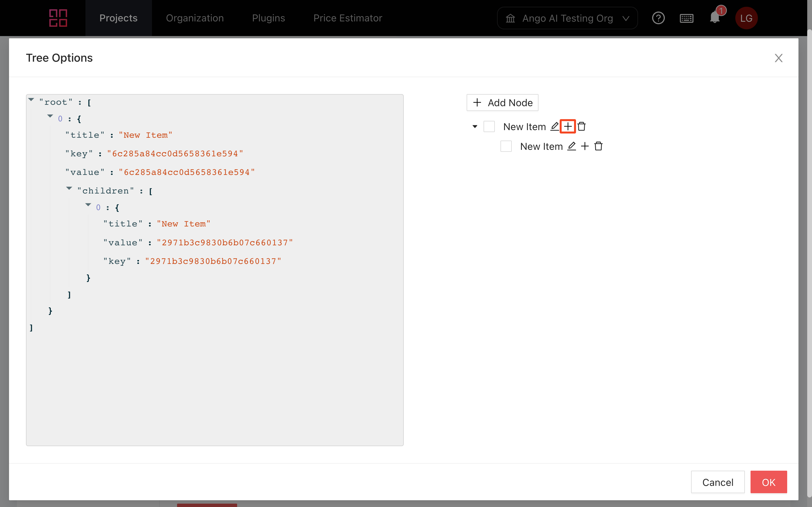Click the Add Node button
The width and height of the screenshot is (812, 507).
pyautogui.click(x=502, y=103)
